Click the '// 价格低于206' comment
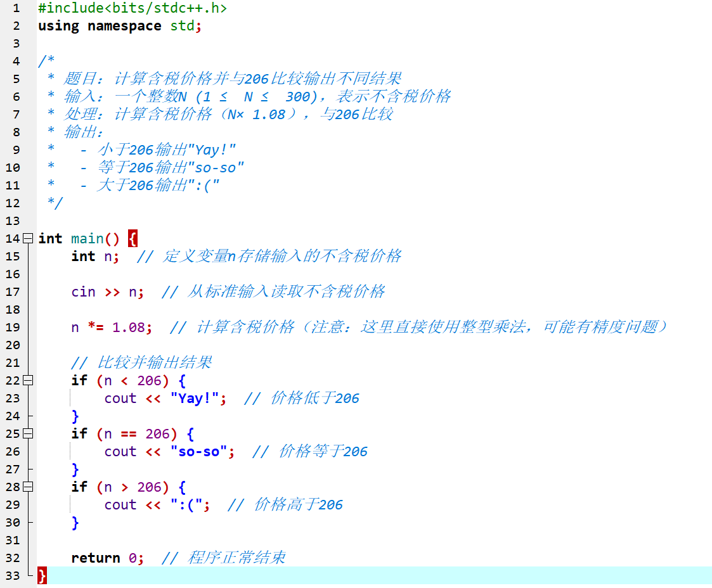 (302, 399)
